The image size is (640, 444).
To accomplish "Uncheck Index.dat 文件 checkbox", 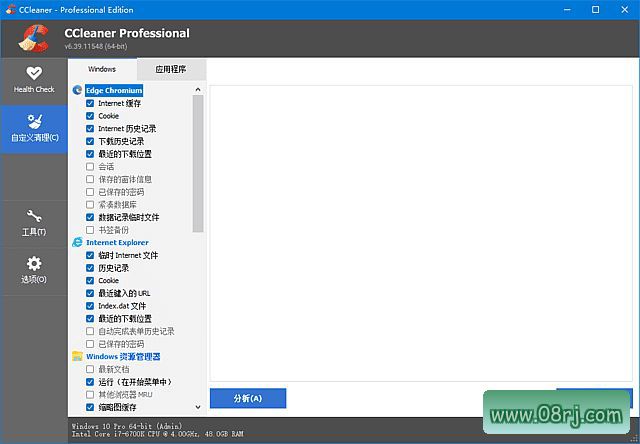I will pos(90,306).
